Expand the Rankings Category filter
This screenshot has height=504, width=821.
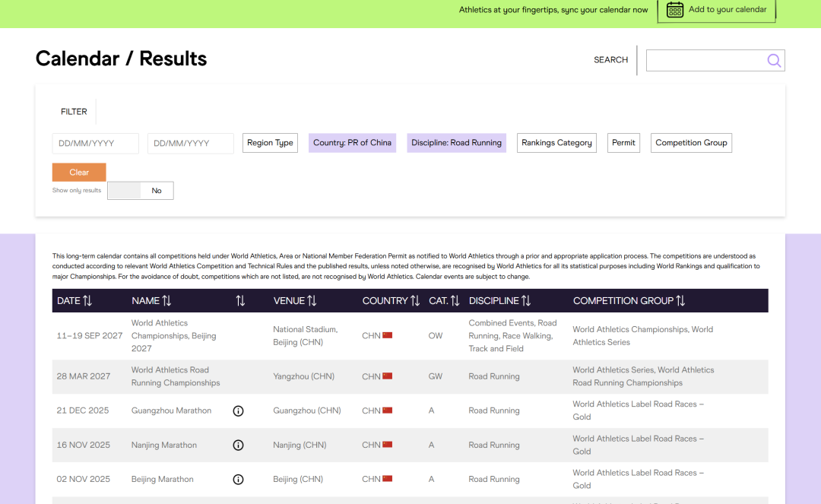tap(556, 143)
